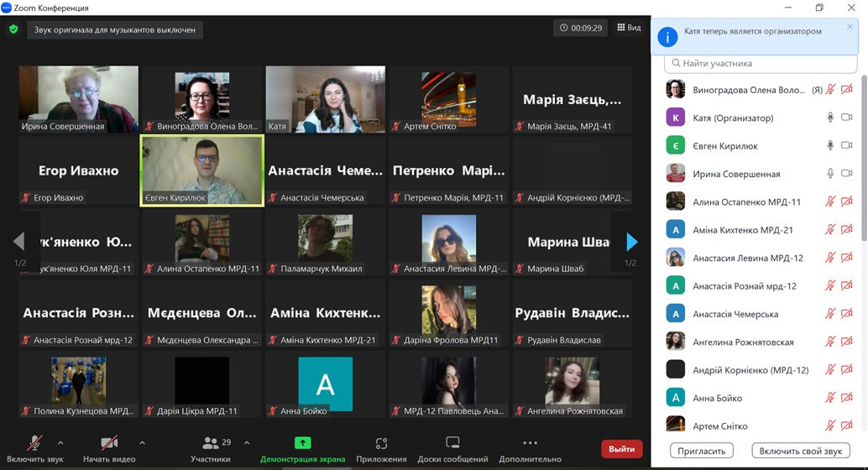Click muted mic icon for Алина Остапенко МРД-11

[x=829, y=201]
